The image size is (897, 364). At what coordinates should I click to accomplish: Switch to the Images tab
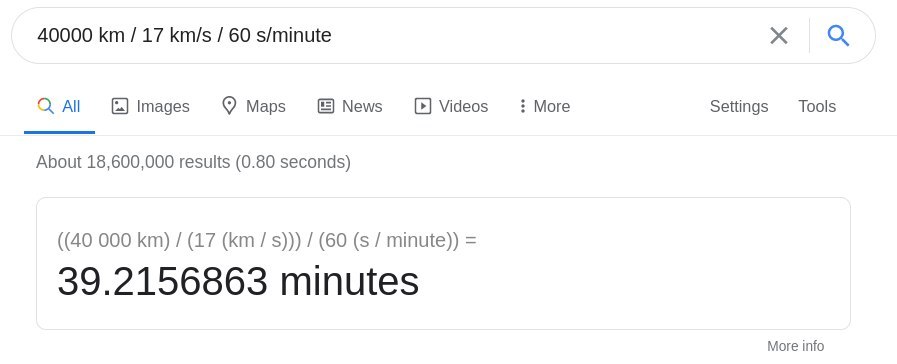click(162, 106)
